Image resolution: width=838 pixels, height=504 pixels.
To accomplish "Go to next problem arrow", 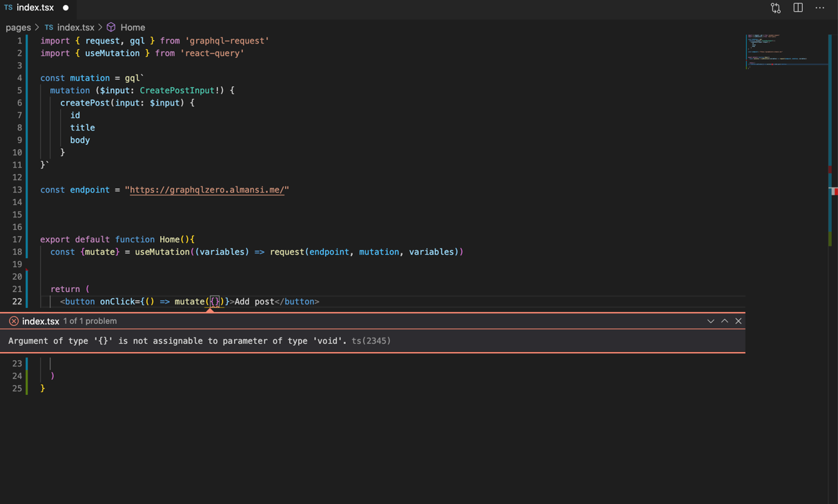I will point(711,321).
